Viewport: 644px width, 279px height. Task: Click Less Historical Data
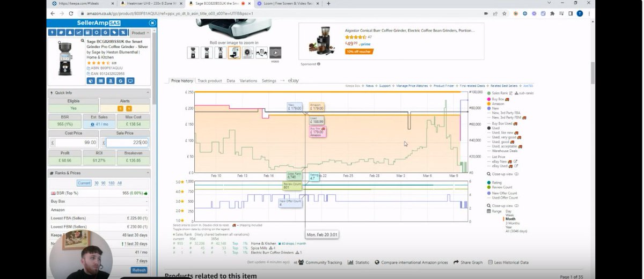[508, 262]
